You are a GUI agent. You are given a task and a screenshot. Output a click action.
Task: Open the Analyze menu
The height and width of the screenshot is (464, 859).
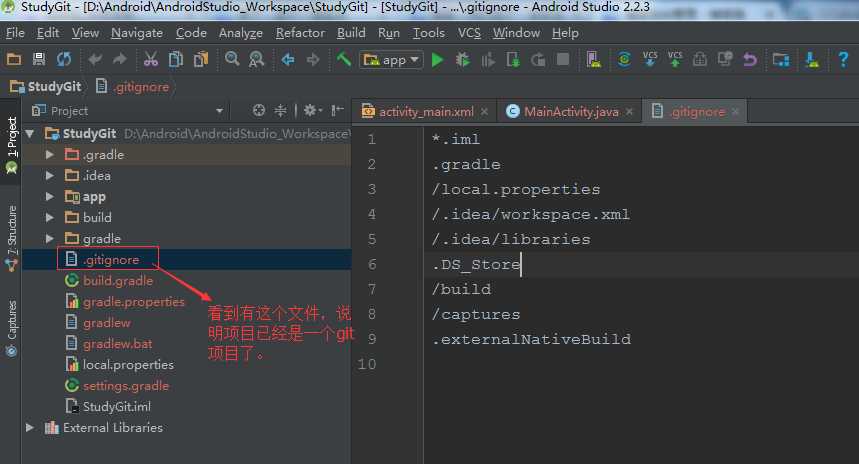click(240, 33)
